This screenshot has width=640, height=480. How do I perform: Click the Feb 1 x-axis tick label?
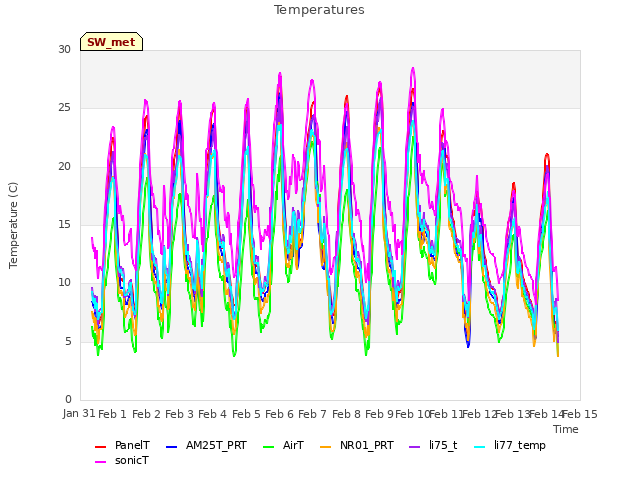113,414
